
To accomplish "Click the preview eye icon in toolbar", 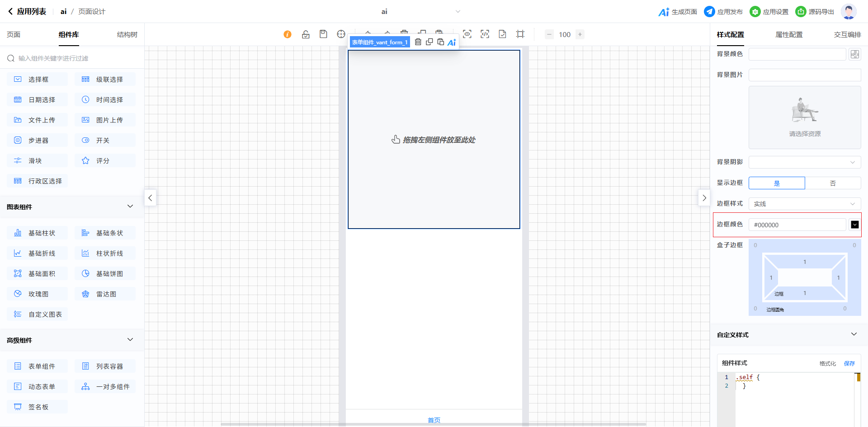I will [x=467, y=34].
